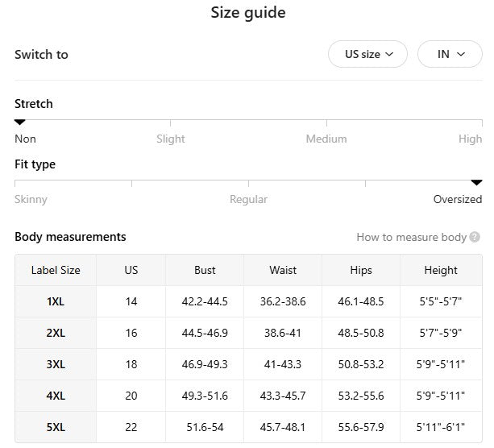Screen dimensions: 494x448
Task: Click the Medium stretch label
Action: point(326,139)
